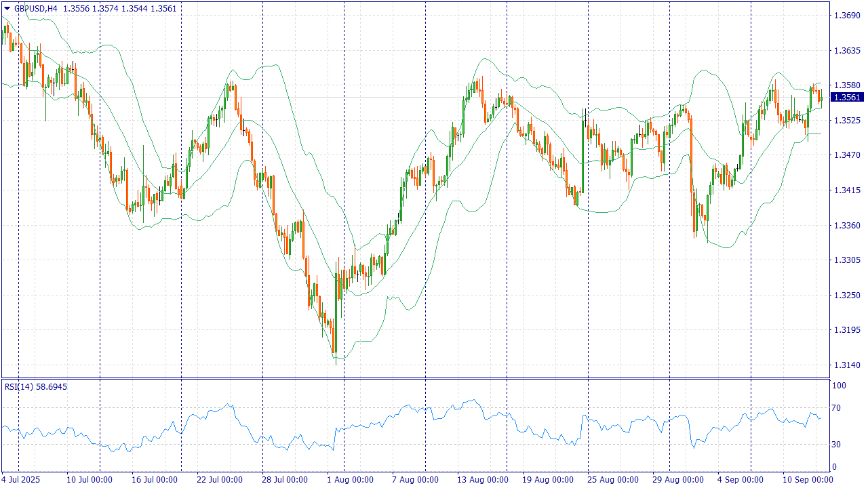This screenshot has width=868, height=488.
Task: Click the 25 Aug 00:00 date label
Action: [x=612, y=480]
